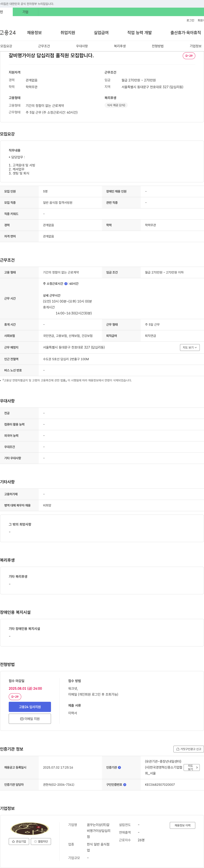
Task: Jump to the 근무조건 section tab
Action: pos(44,46)
